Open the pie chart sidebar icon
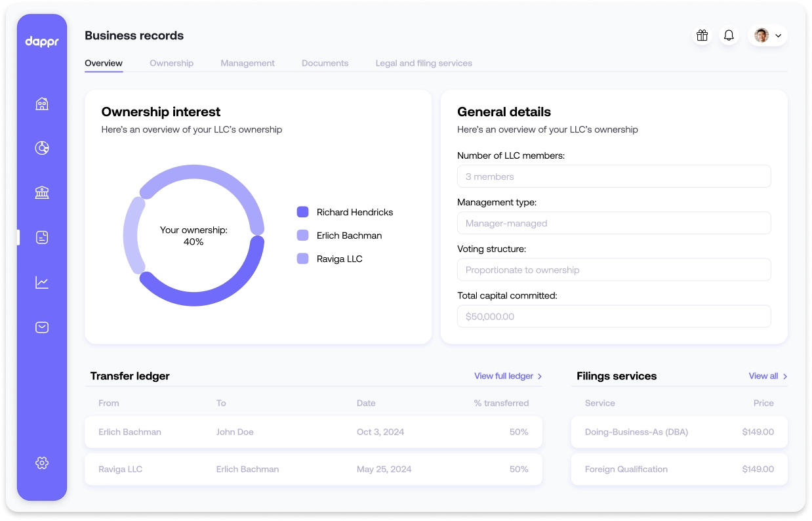Viewport: 812px width, 521px height. (x=42, y=148)
